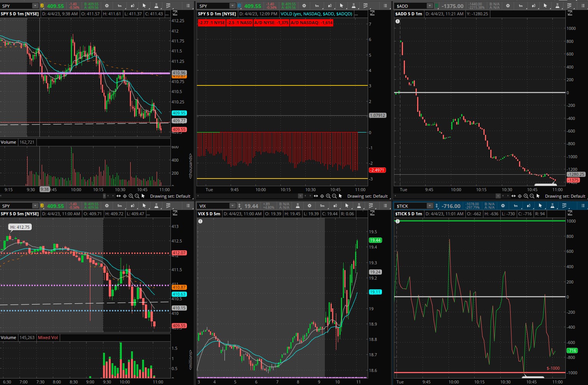The image size is (588, 385).
Task: Open 5m timeframe dropdown on SPY 5m chart
Action: pos(120,206)
